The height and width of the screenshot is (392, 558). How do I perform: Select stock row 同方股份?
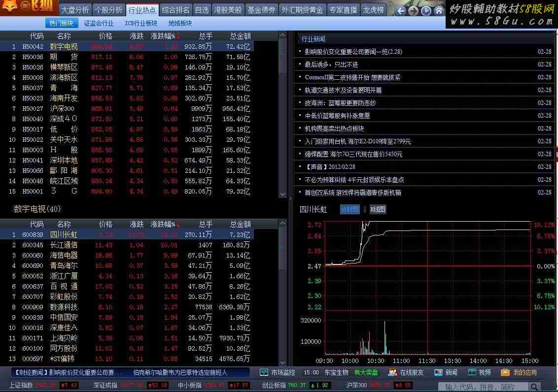pyautogui.click(x=127, y=348)
